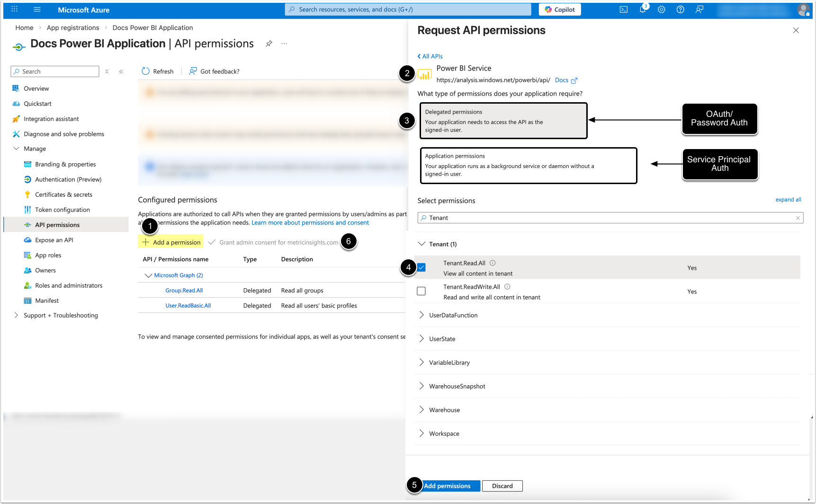This screenshot has height=504, width=816.
Task: Go back to All APIs
Action: [430, 56]
